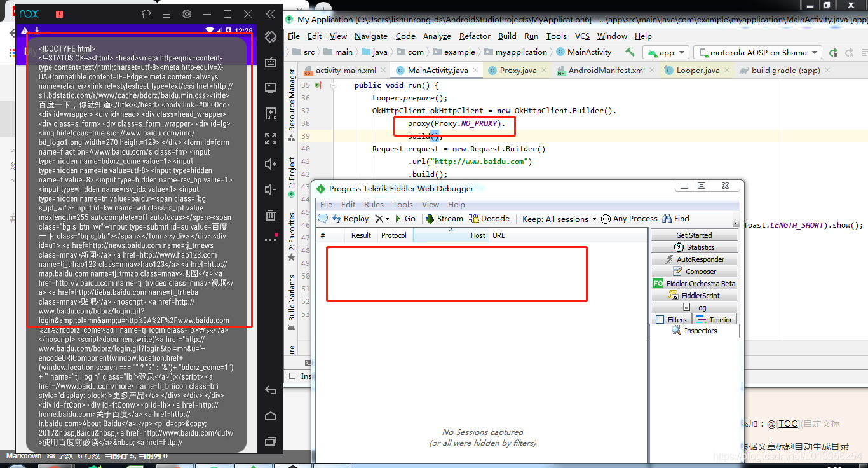Open Android Studio Build menu
Image resolution: width=868 pixels, height=468 pixels.
pos(507,36)
